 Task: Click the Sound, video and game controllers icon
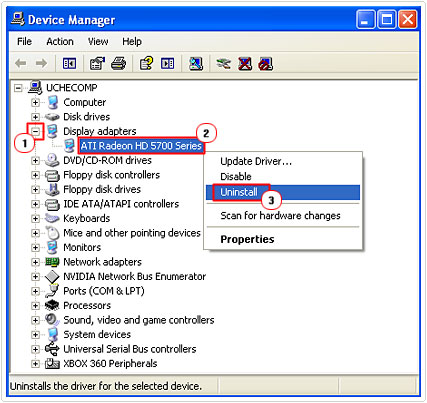tap(52, 320)
